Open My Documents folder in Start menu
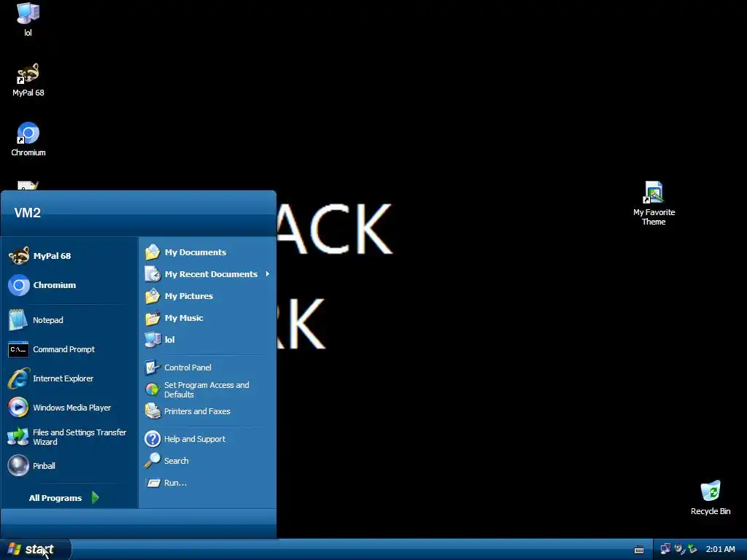 pos(207,252)
